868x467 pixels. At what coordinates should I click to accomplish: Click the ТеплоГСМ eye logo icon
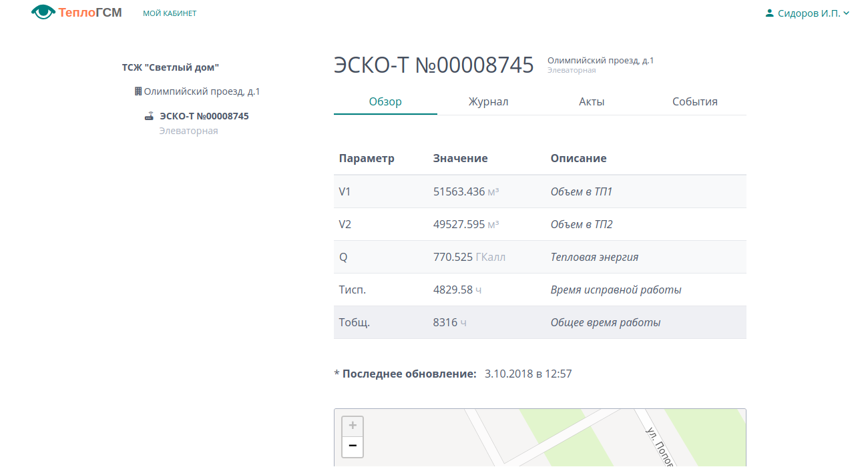point(43,12)
